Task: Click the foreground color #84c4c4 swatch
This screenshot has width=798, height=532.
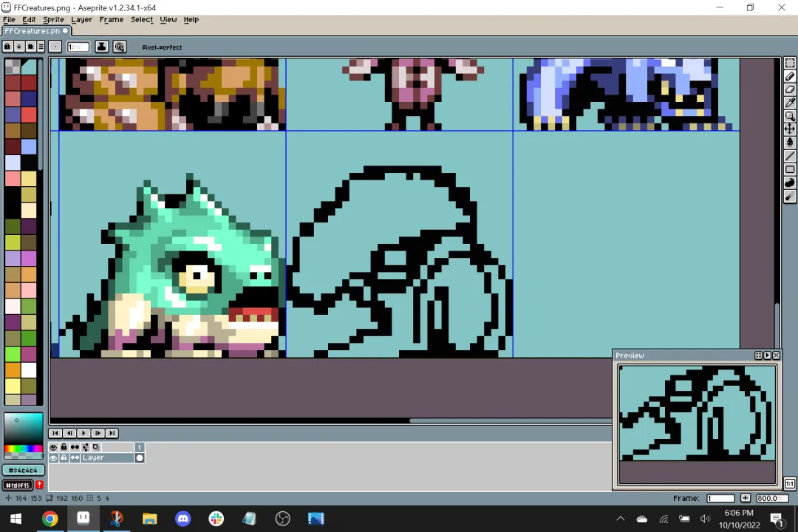Action: [24, 471]
